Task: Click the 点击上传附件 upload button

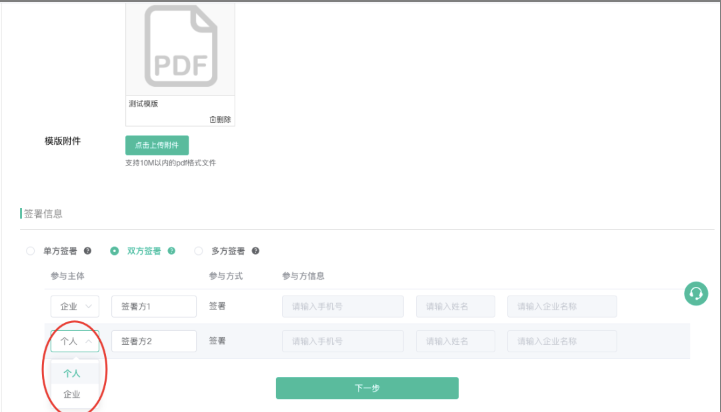Action: (x=156, y=145)
